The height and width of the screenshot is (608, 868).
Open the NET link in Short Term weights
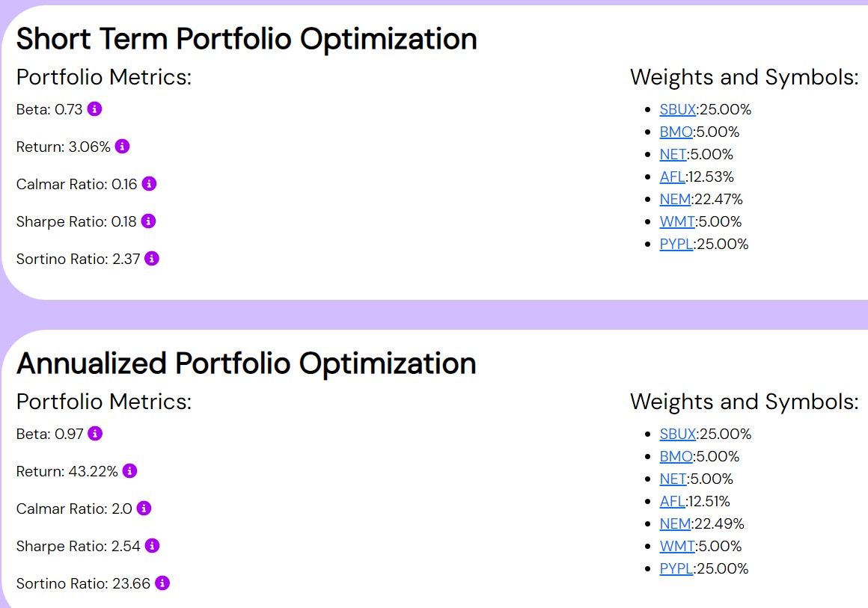[673, 155]
